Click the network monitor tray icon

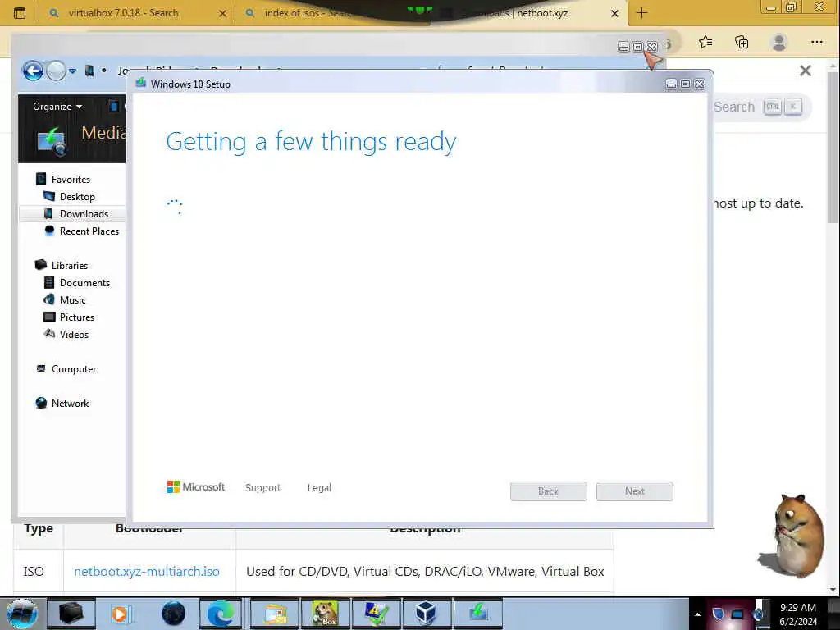737,614
